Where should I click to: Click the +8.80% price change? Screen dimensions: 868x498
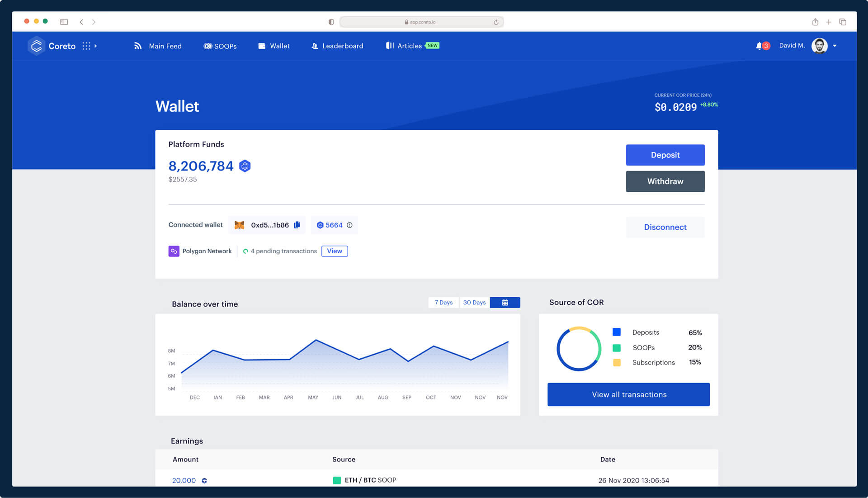click(x=709, y=105)
